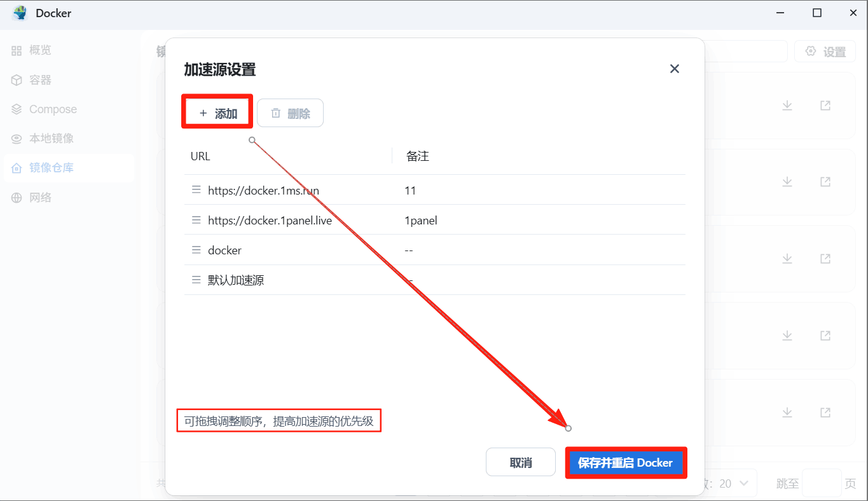Click the 设置 settings button
The height and width of the screenshot is (501, 868).
pos(825,51)
